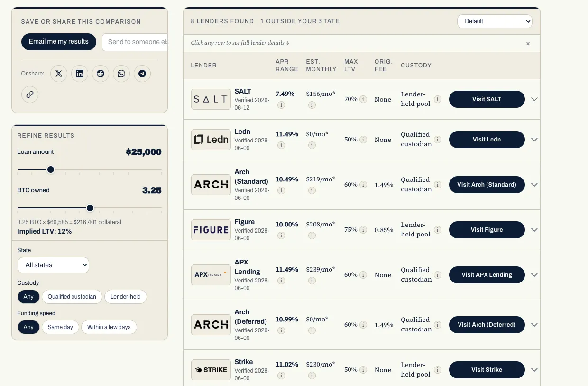Screen dimensions: 588x386
Task: Click Visit SALT button
Action: 487,99
